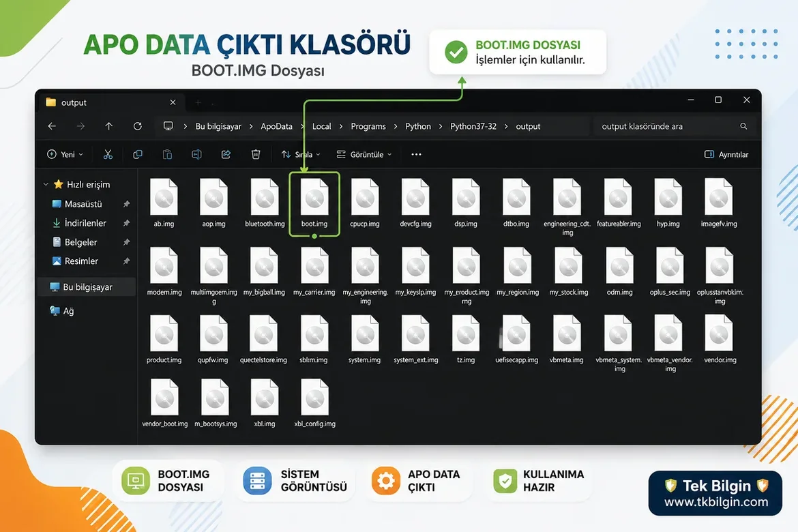The height and width of the screenshot is (532, 798).
Task: Expand chevron after Python37-32 breadcrumb
Action: click(506, 126)
